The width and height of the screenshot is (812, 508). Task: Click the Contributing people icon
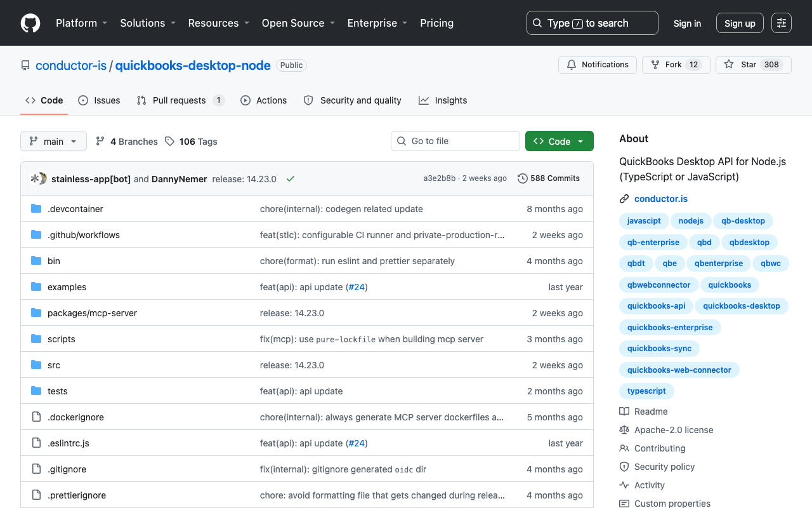[624, 448]
